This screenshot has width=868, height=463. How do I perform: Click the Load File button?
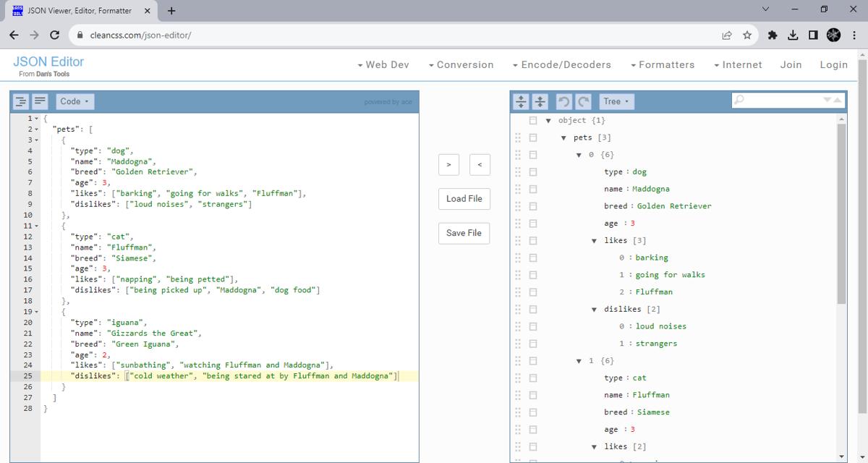pyautogui.click(x=463, y=198)
